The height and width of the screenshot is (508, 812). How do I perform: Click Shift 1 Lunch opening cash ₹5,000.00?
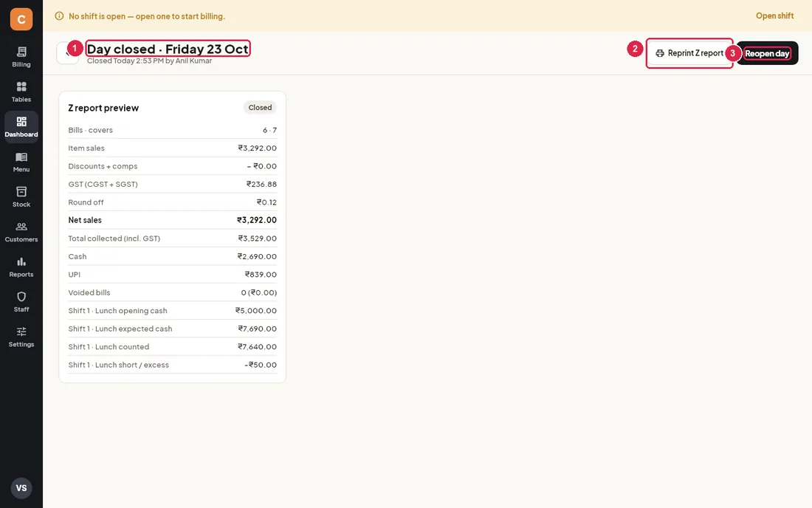coord(256,311)
